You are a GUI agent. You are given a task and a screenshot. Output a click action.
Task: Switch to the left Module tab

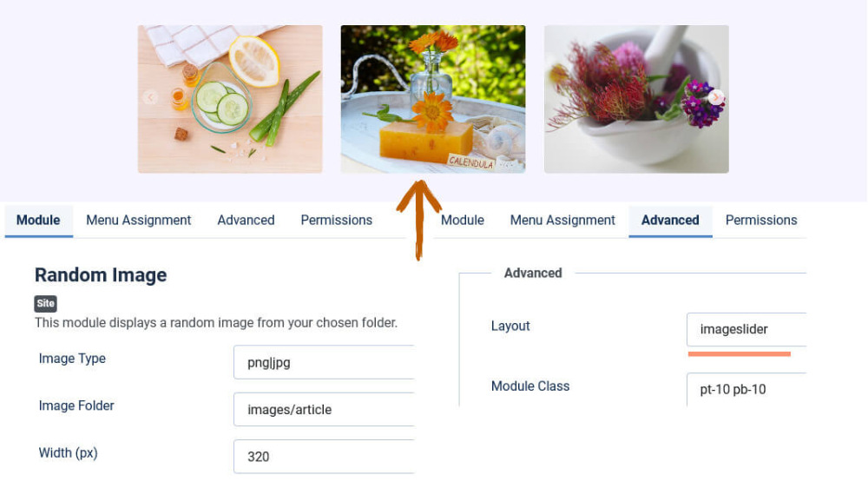38,221
